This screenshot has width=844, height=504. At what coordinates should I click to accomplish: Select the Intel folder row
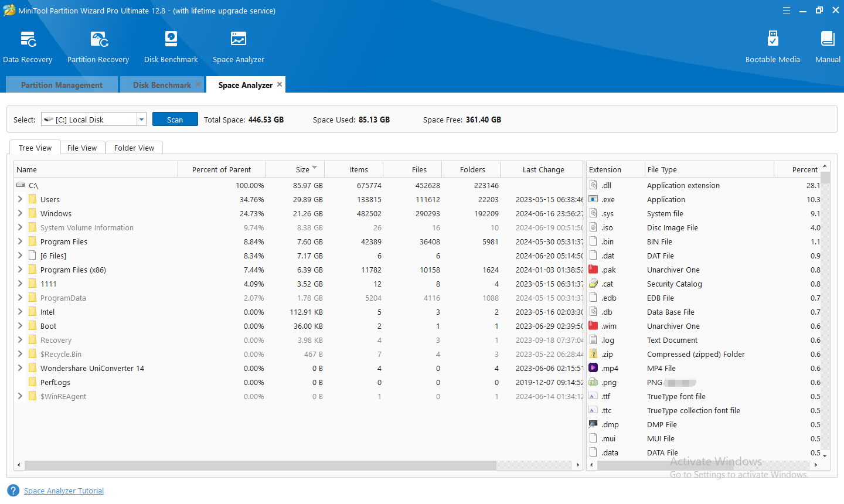click(298, 312)
